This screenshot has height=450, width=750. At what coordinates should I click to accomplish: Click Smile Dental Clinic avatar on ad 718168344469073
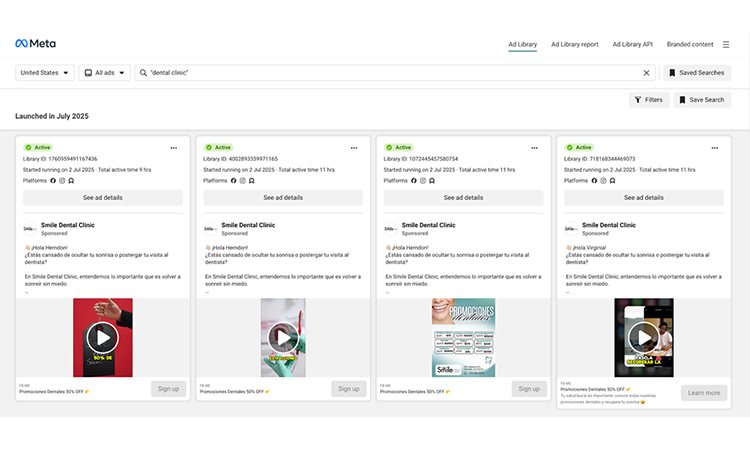[x=571, y=229]
